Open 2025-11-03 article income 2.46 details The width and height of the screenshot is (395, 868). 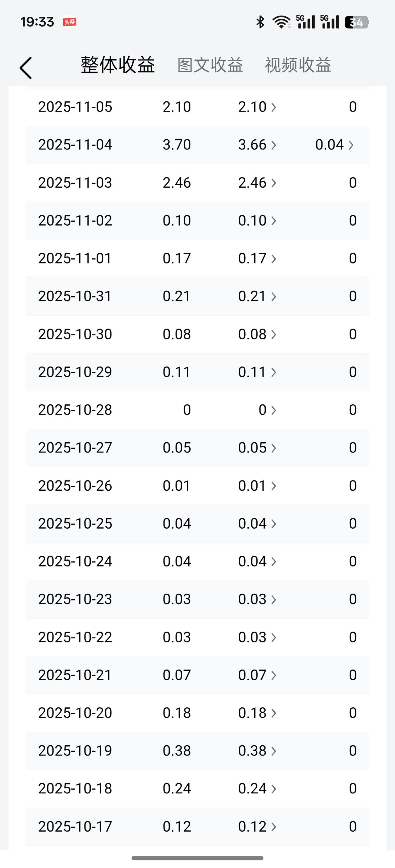point(257,182)
